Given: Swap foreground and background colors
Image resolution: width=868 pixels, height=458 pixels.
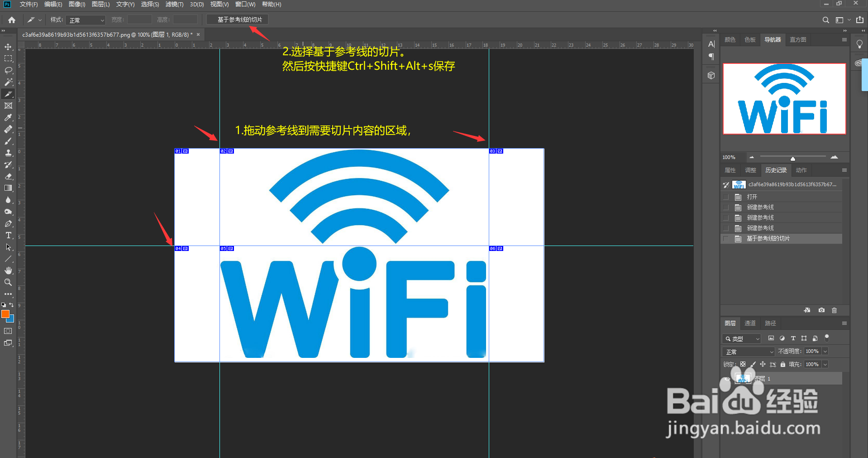Looking at the screenshot, I should 12,305.
